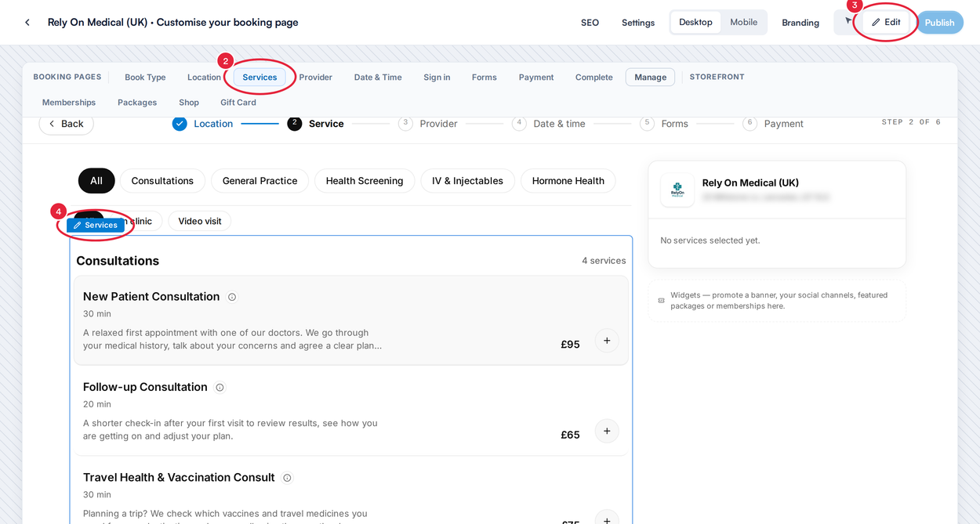Click the 'Rely On Medical (UK)' summary heading
Viewport: 980px width, 524px height.
[x=750, y=182]
